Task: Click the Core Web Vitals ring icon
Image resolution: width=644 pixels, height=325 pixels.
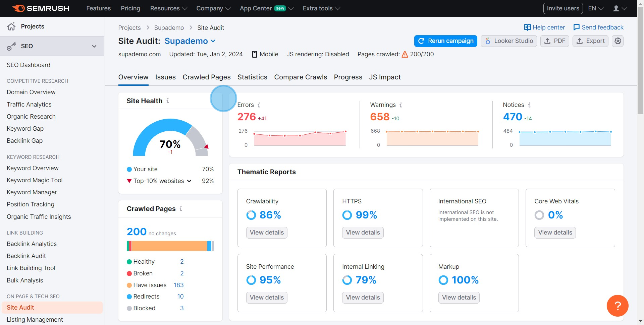Action: 539,215
